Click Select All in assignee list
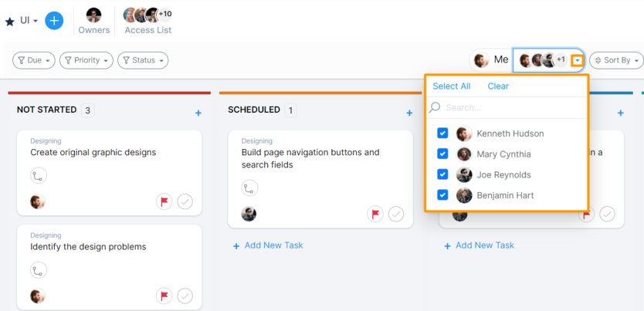 [x=452, y=86]
